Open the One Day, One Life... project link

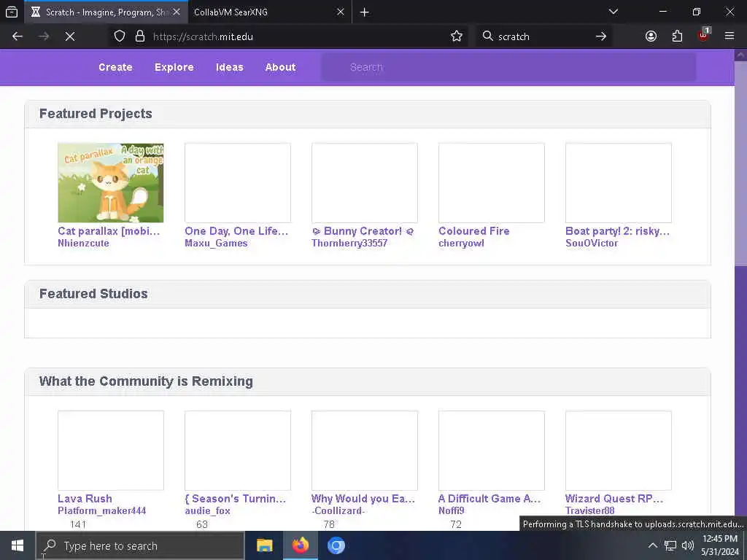click(236, 231)
